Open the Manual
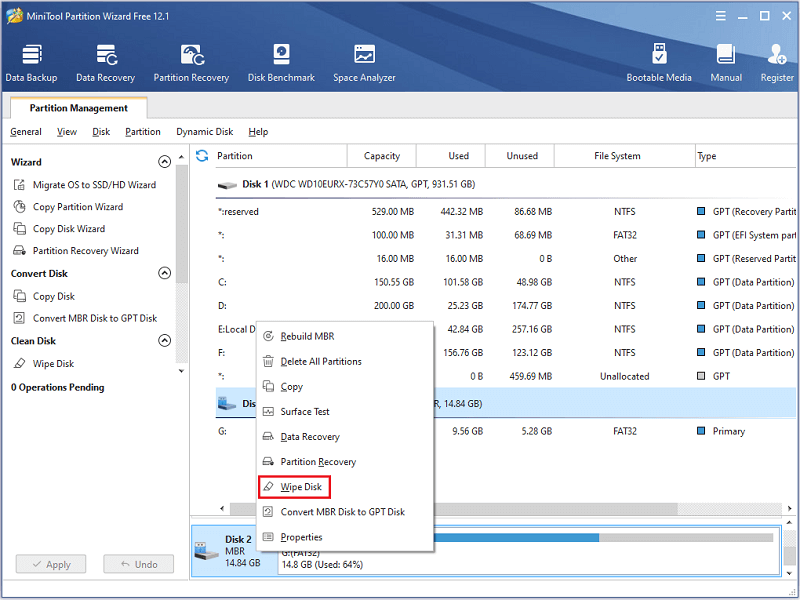 (x=726, y=62)
